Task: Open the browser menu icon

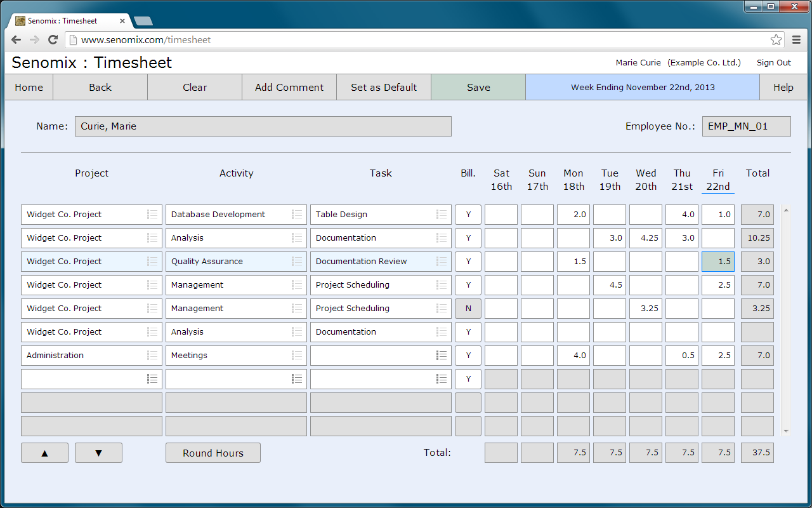Action: 796,39
